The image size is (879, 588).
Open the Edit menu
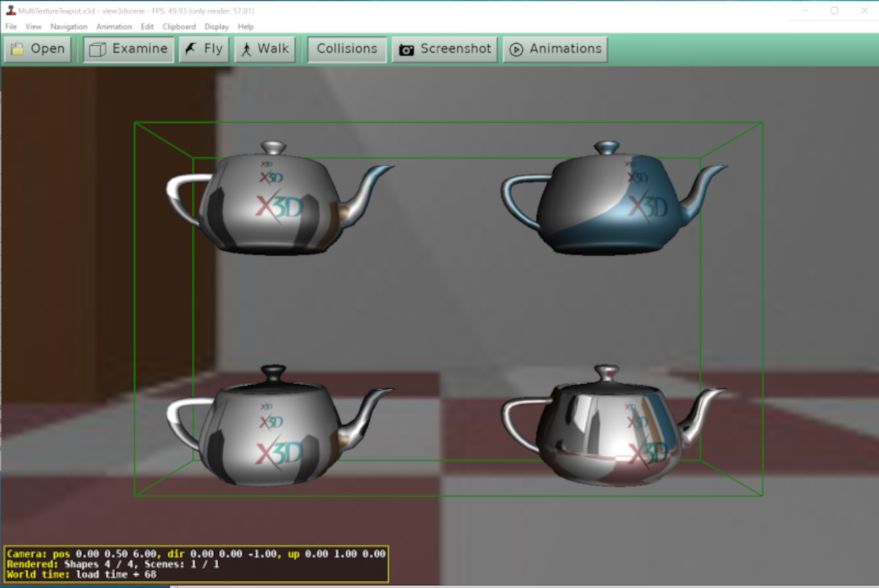point(147,26)
